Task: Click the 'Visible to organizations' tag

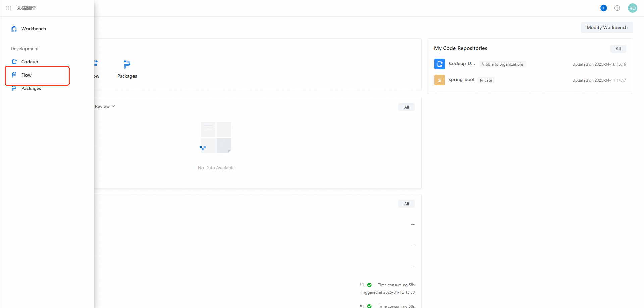Action: pos(502,64)
